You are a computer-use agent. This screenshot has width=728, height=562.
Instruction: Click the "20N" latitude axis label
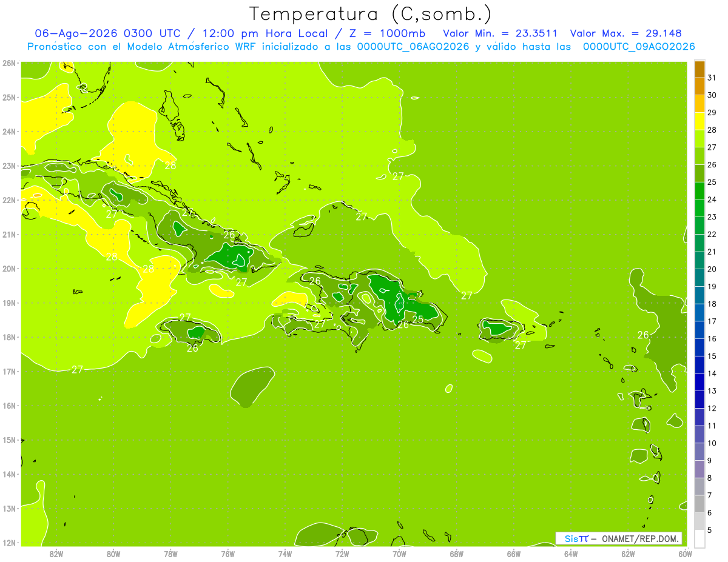click(x=9, y=269)
